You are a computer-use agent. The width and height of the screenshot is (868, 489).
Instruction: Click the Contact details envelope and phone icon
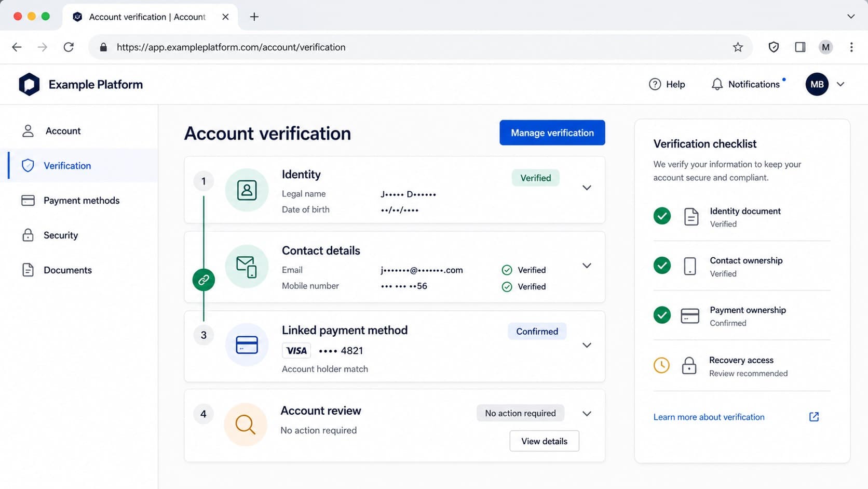point(247,267)
